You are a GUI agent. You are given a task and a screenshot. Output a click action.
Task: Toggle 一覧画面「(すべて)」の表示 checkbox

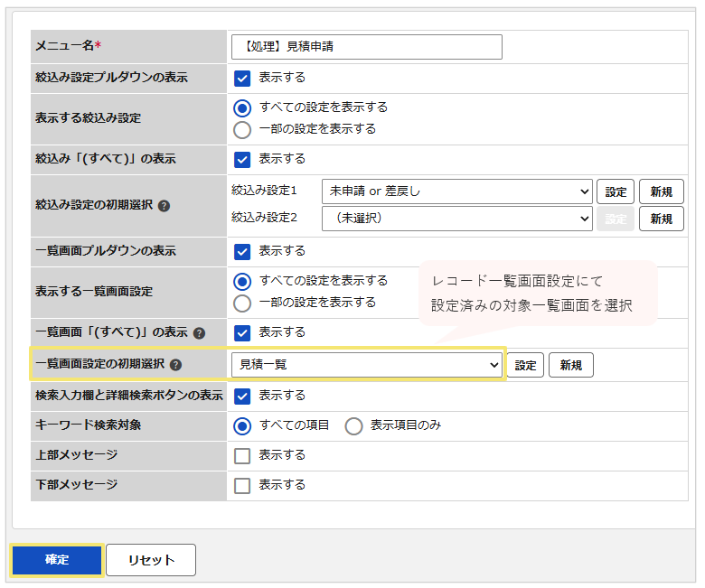[x=242, y=333]
